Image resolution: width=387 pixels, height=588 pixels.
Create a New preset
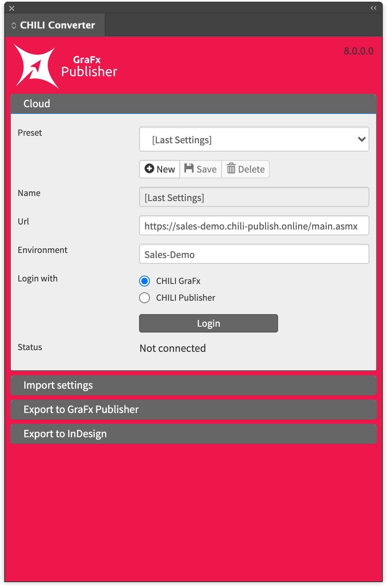click(160, 169)
